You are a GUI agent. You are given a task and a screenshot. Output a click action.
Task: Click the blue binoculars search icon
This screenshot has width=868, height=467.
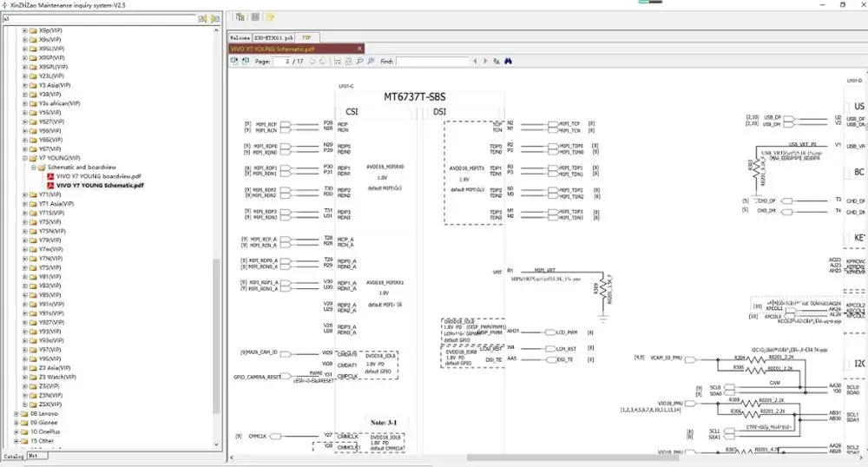click(x=508, y=61)
